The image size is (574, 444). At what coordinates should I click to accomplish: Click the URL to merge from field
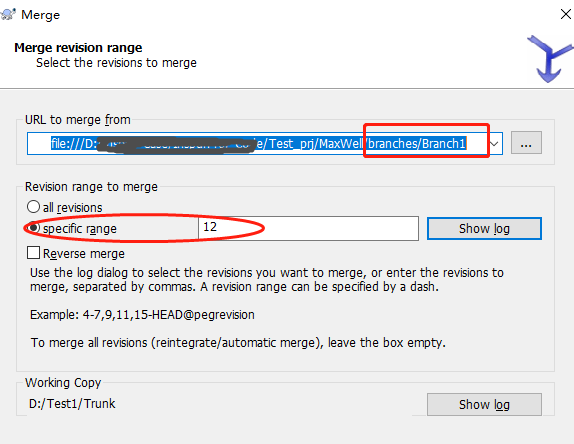(x=264, y=143)
